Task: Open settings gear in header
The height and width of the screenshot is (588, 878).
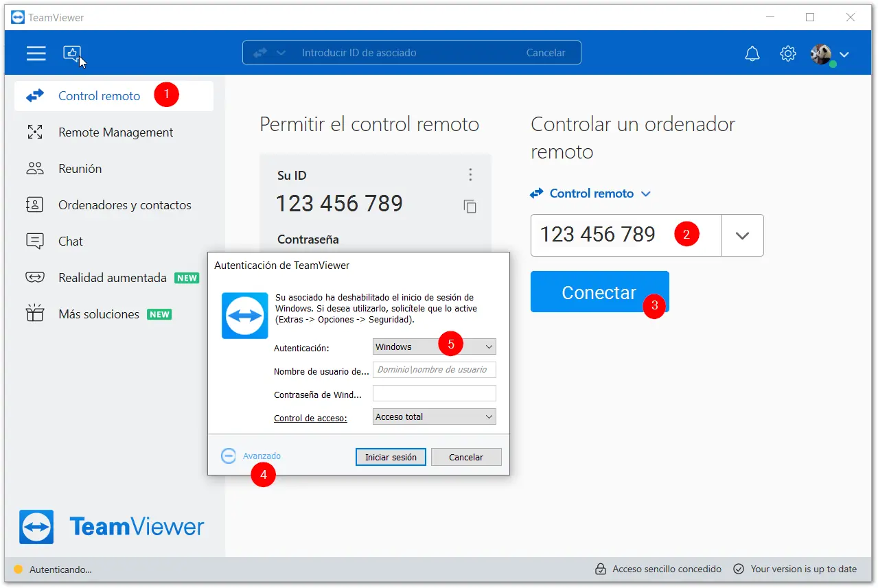Action: coord(788,54)
